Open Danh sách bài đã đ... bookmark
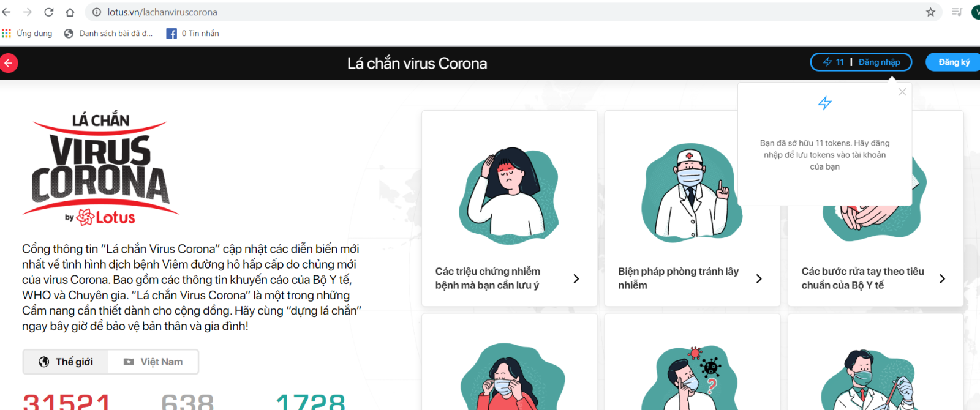Image resolution: width=980 pixels, height=410 pixels. (x=108, y=34)
